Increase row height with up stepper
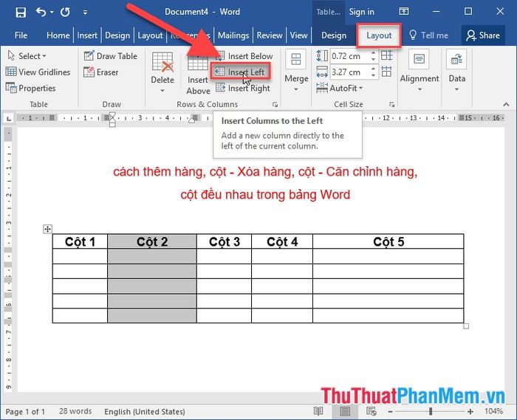 point(373,53)
